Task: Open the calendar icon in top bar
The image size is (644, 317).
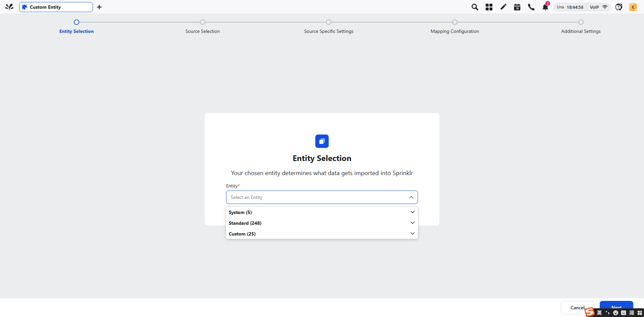Action: 517,7
